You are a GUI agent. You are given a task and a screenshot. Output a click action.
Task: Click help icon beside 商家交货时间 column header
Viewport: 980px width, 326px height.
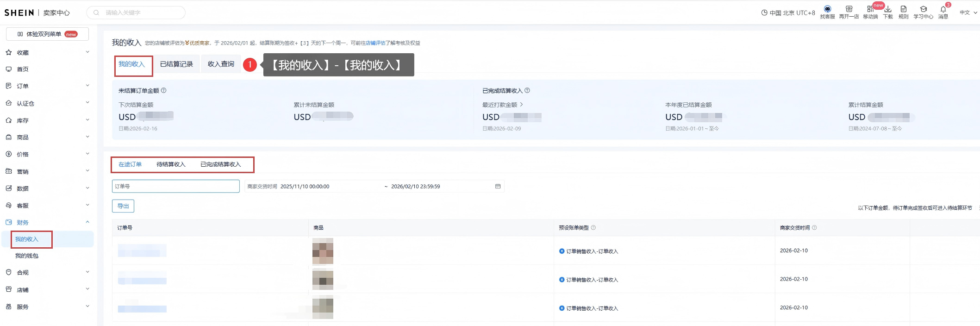[x=814, y=227]
